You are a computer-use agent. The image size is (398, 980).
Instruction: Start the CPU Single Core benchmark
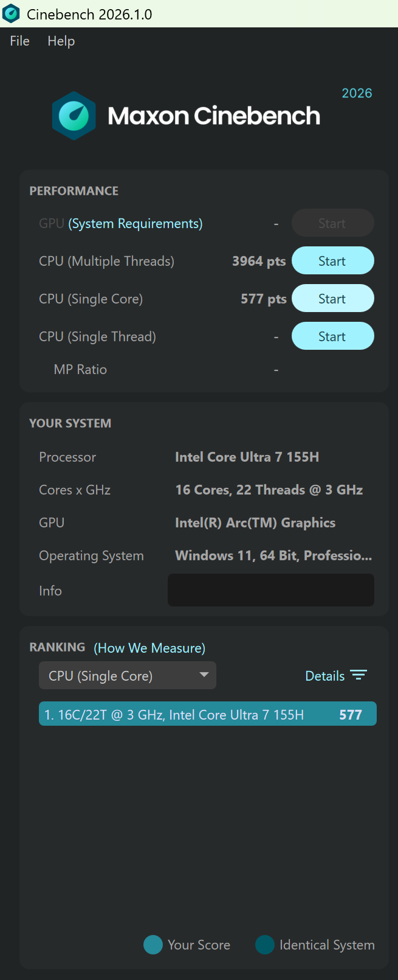tap(332, 299)
